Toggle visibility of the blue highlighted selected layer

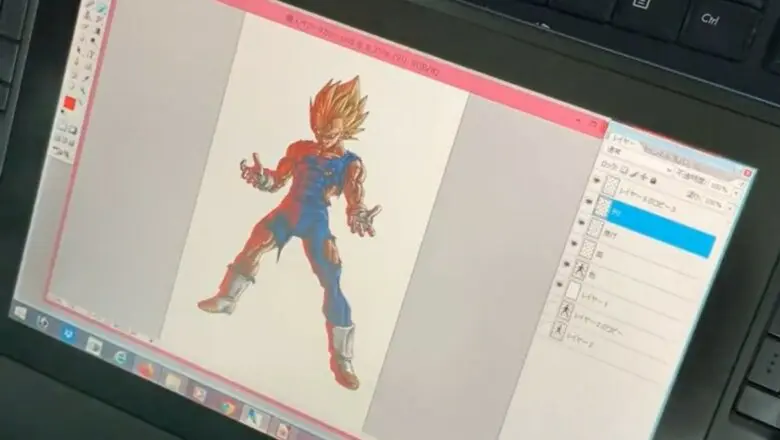pos(589,201)
